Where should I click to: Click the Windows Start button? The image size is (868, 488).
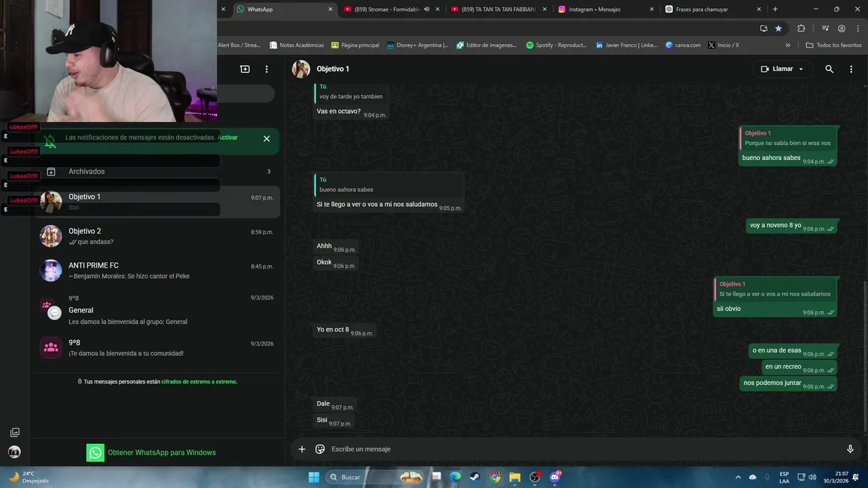[314, 477]
